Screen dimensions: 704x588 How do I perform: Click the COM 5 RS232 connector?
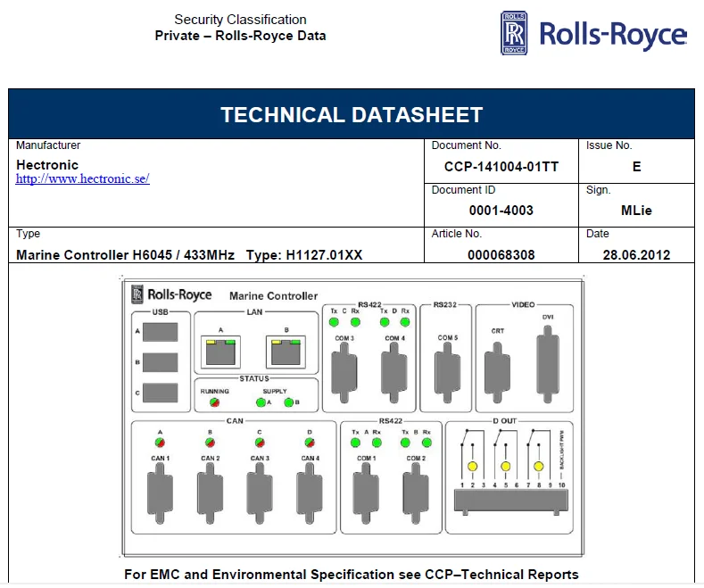(447, 373)
